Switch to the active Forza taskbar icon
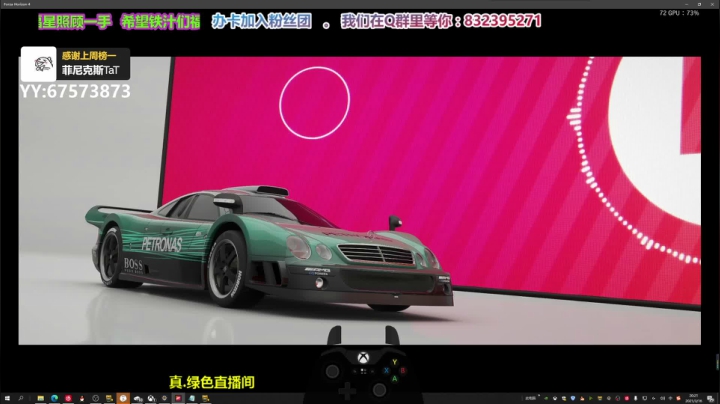Screen dimensions: 720x404 [x=178, y=398]
